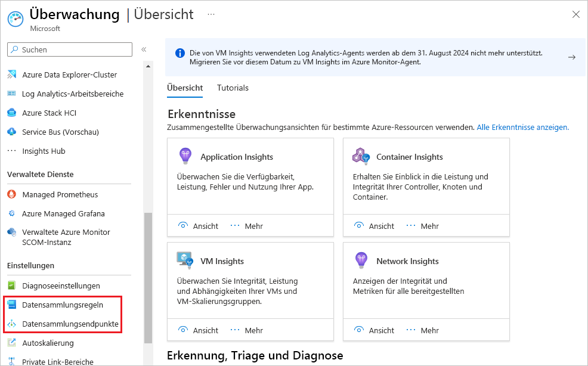Screen dimensions: 588x366
Task: Click the Container Insights card icon
Action: [x=361, y=157]
